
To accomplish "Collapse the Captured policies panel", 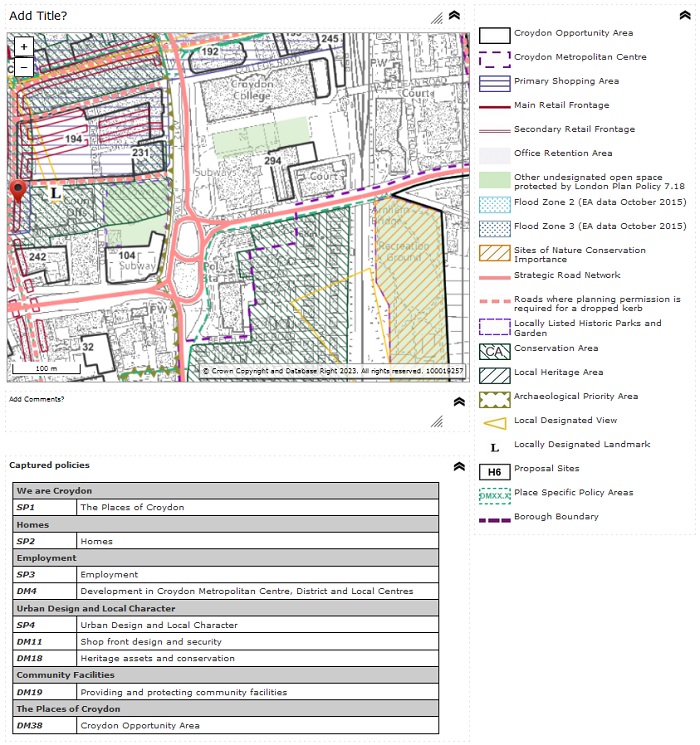I will pos(459,466).
